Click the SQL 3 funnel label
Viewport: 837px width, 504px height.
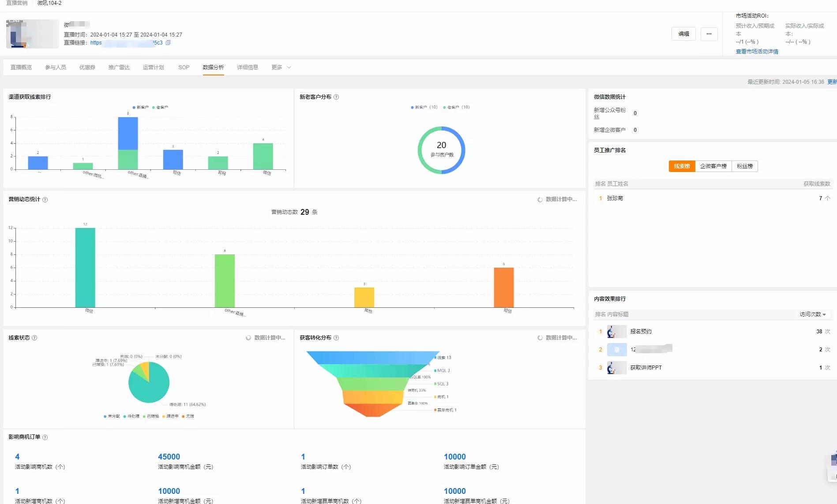[442, 384]
